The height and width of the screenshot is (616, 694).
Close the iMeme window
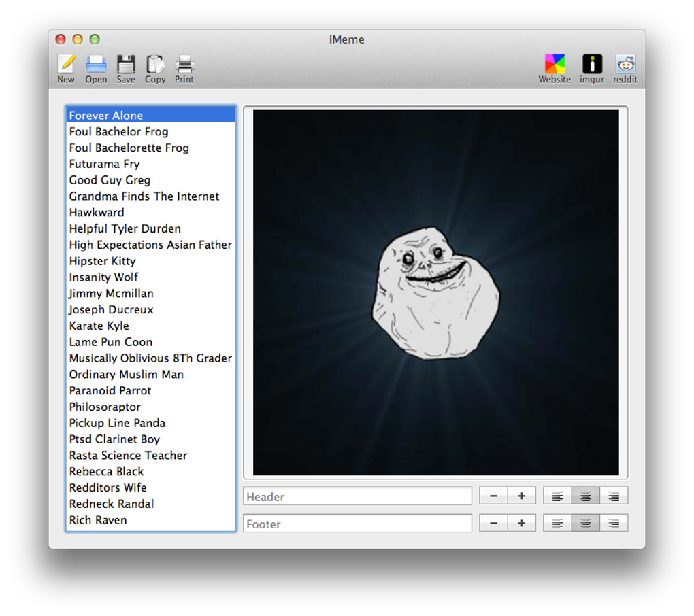(x=61, y=39)
